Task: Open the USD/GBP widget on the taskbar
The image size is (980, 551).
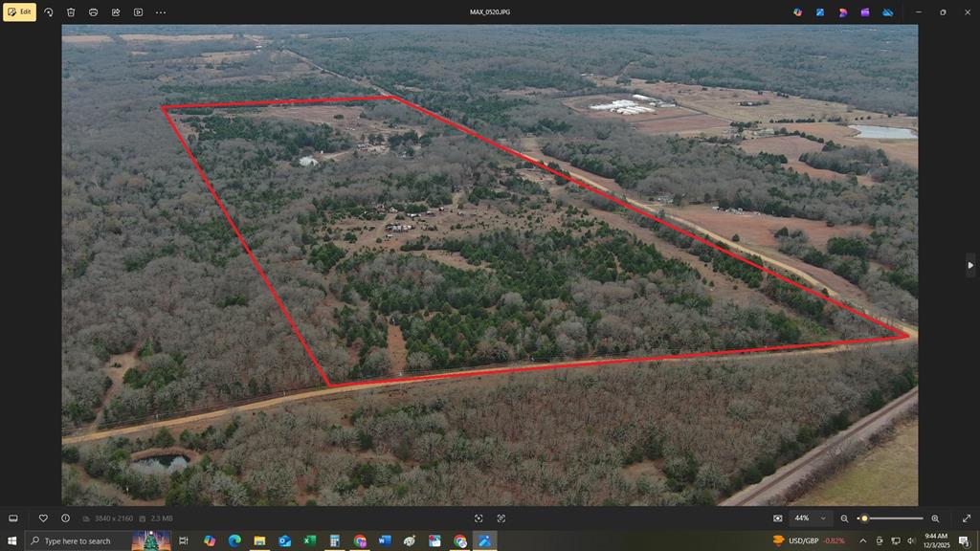Action: pyautogui.click(x=810, y=540)
